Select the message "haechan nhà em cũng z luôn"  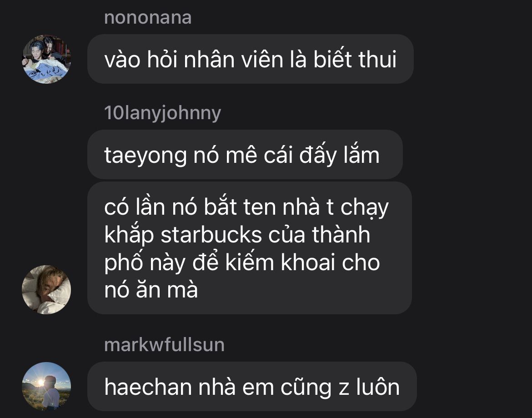pyautogui.click(x=252, y=387)
